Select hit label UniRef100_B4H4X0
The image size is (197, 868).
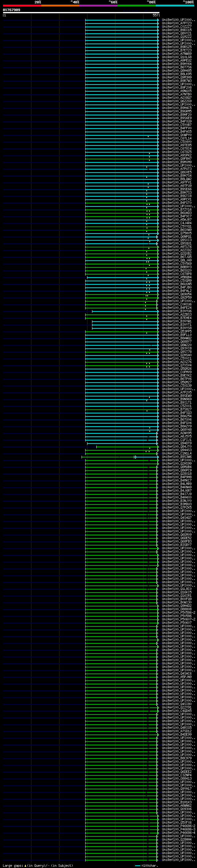pyautogui.click(x=176, y=497)
